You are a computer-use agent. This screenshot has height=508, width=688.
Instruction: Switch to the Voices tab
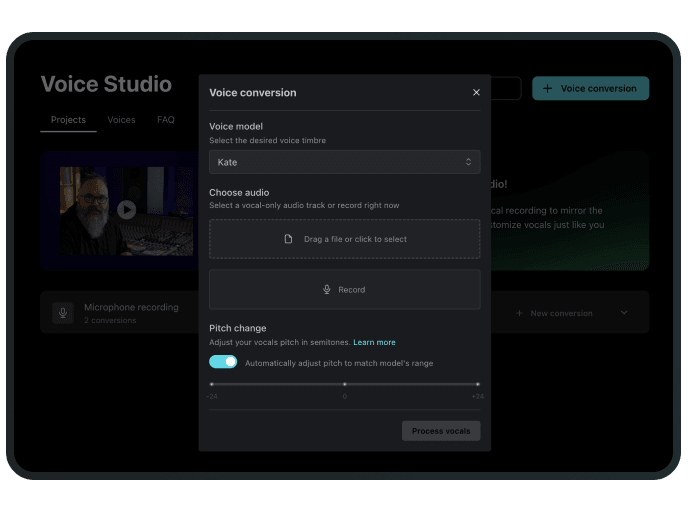121,120
